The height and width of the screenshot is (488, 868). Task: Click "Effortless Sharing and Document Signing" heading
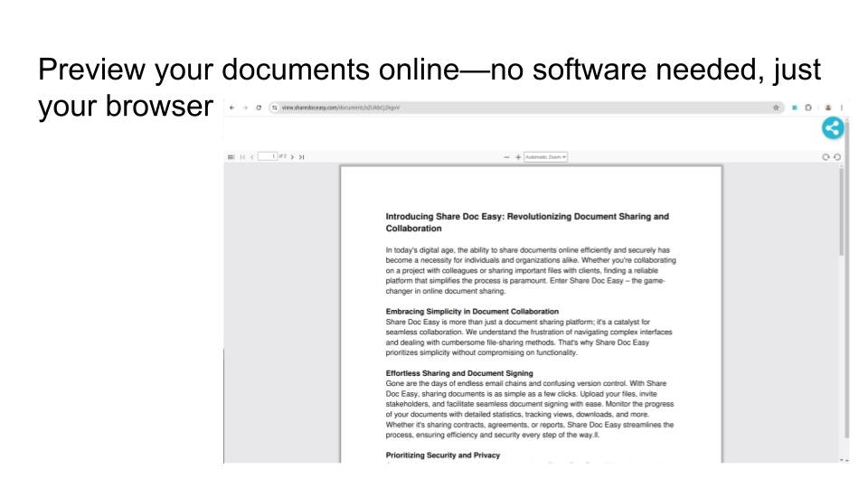pyautogui.click(x=459, y=373)
